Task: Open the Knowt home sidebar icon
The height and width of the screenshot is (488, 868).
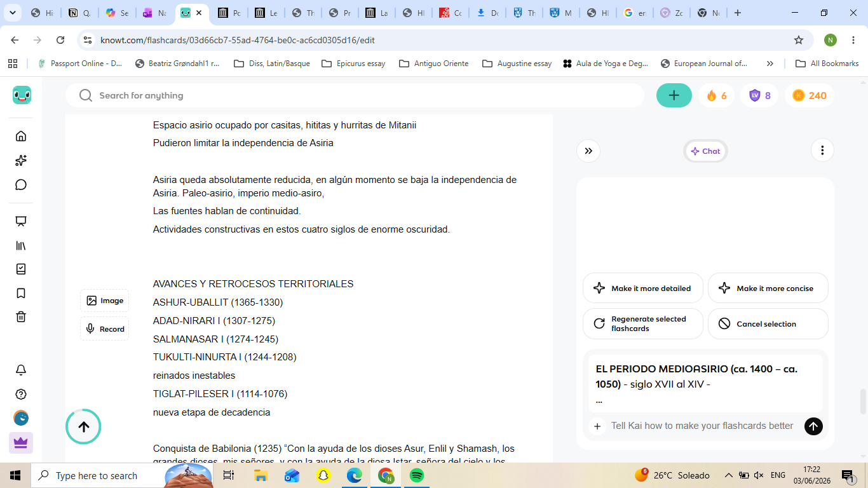Action: coord(21,136)
